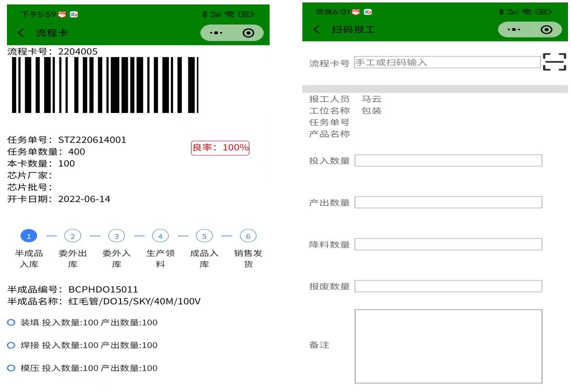Select the 焊接 process radio bullet
Viewport: 571px width, 392px height.
[x=11, y=345]
